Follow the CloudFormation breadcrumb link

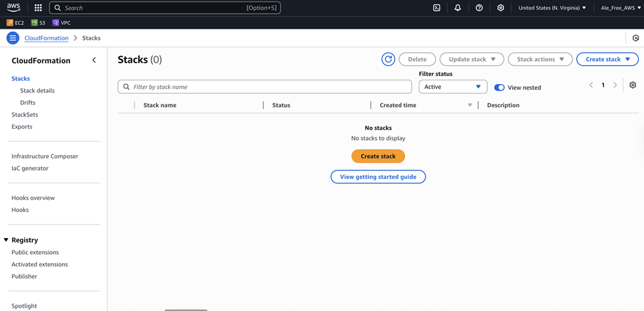pos(47,38)
